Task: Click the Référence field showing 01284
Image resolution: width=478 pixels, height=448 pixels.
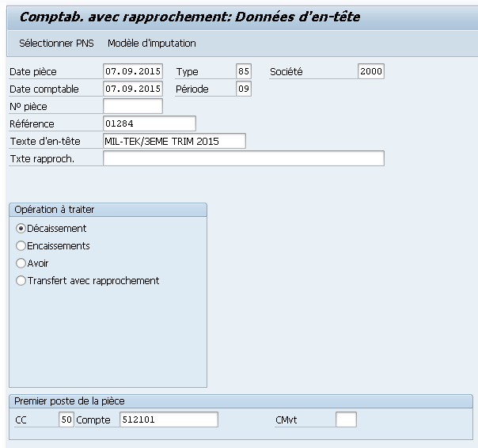Action: [149, 123]
